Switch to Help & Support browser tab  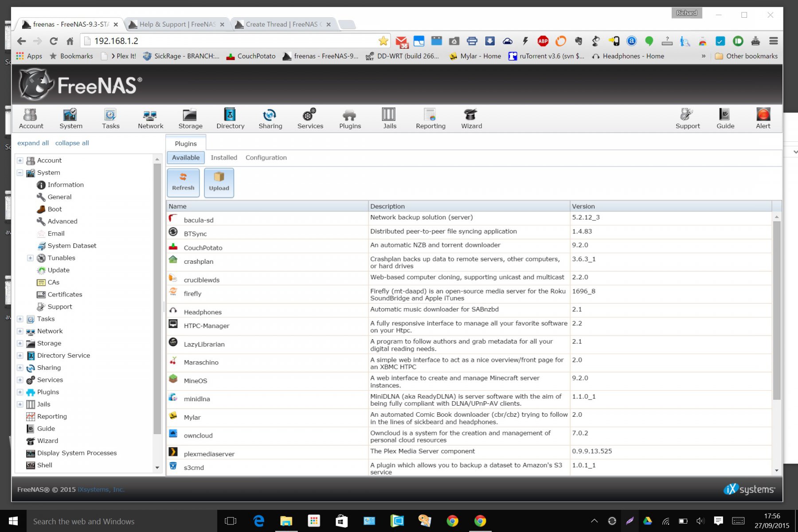pyautogui.click(x=176, y=24)
